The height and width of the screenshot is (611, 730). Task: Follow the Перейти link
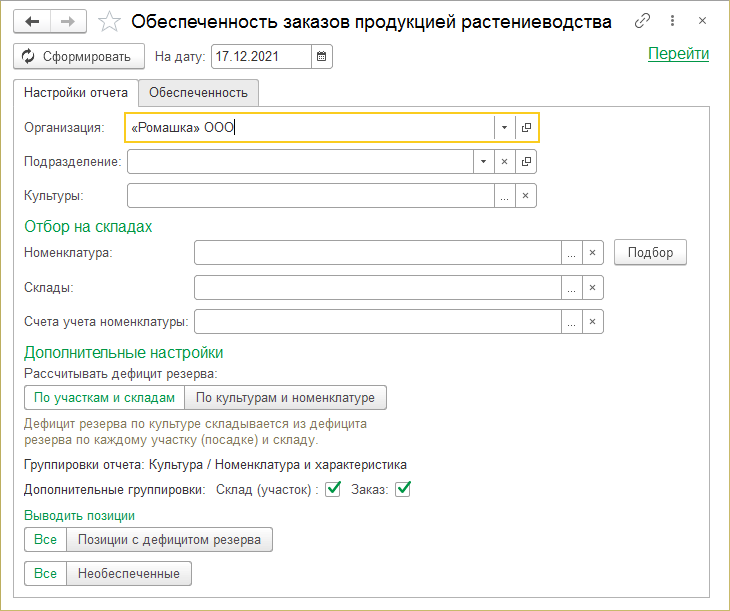coord(678,54)
